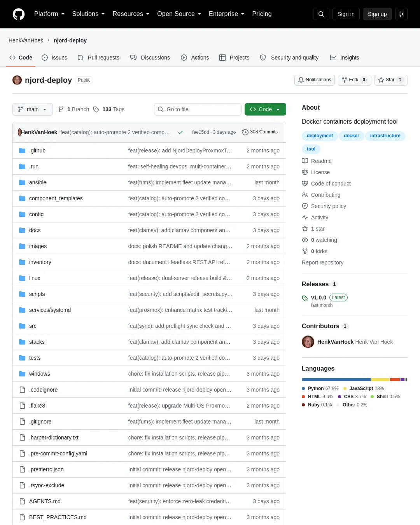The height and width of the screenshot is (525, 420).
Task: Open the Insights tab
Action: pyautogui.click(x=345, y=58)
